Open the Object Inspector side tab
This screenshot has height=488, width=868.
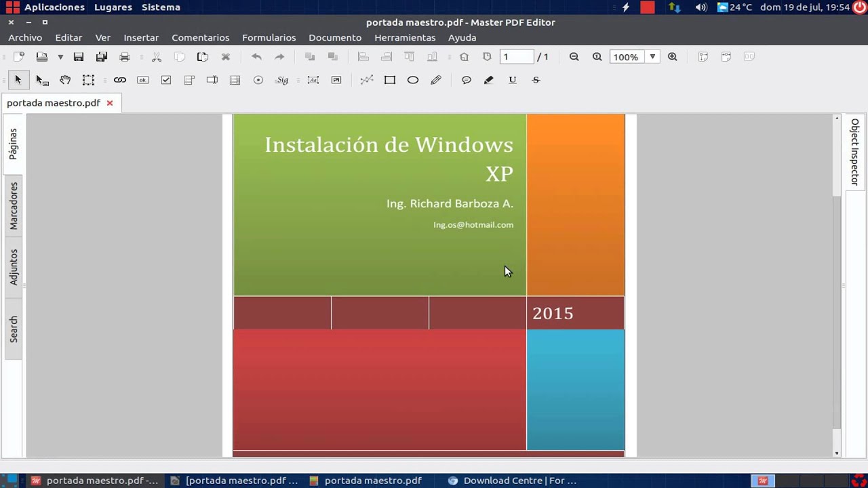click(x=855, y=152)
